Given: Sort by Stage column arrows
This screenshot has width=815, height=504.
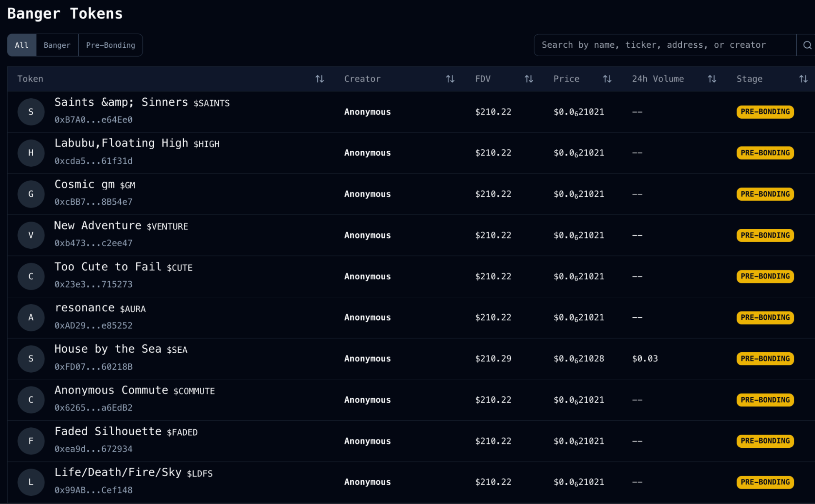Looking at the screenshot, I should click(803, 79).
